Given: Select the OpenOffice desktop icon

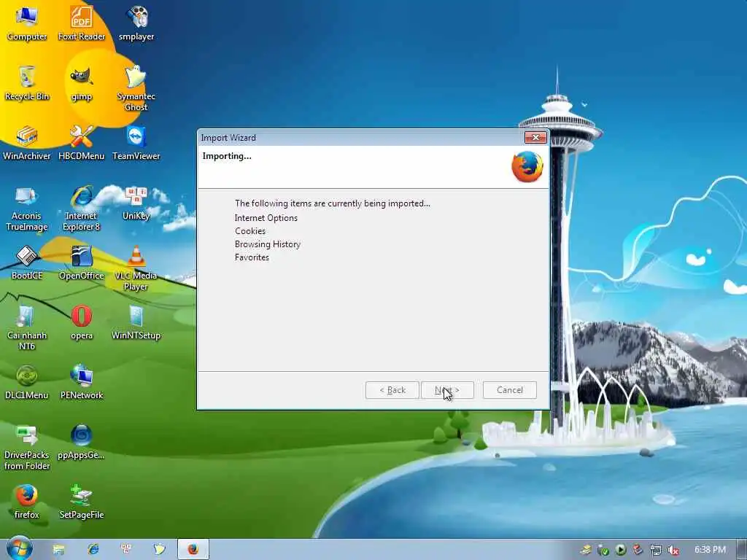Looking at the screenshot, I should (x=82, y=262).
